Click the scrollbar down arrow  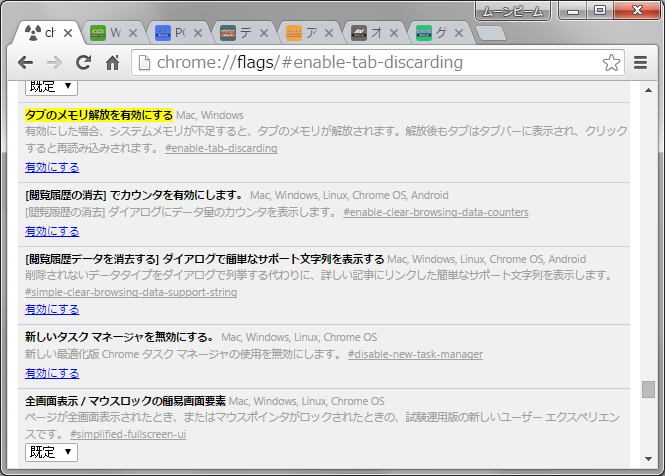tap(648, 459)
